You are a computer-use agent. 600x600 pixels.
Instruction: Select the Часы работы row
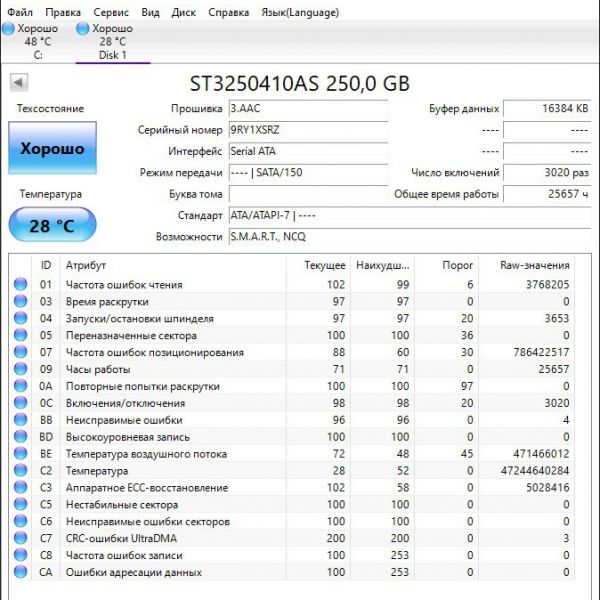click(x=292, y=369)
